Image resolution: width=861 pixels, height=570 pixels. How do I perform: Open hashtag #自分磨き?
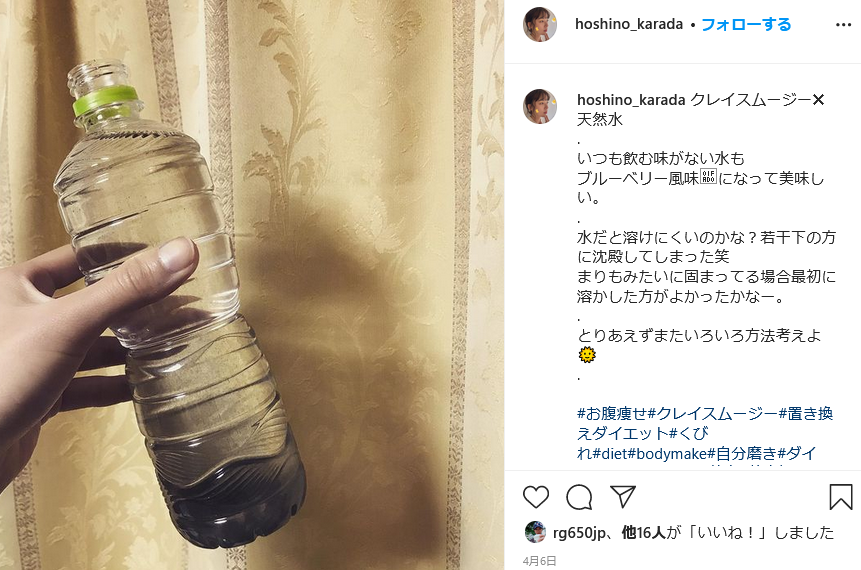[x=742, y=454]
